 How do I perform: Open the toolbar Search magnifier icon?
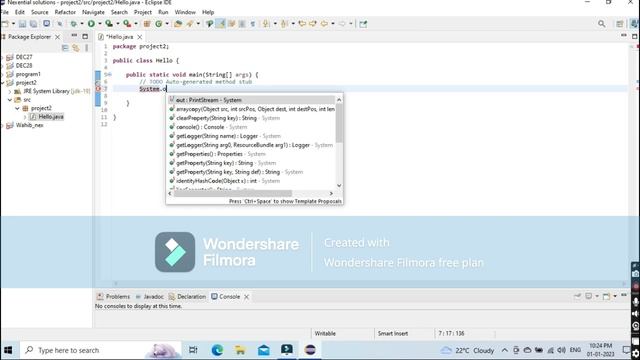602,24
